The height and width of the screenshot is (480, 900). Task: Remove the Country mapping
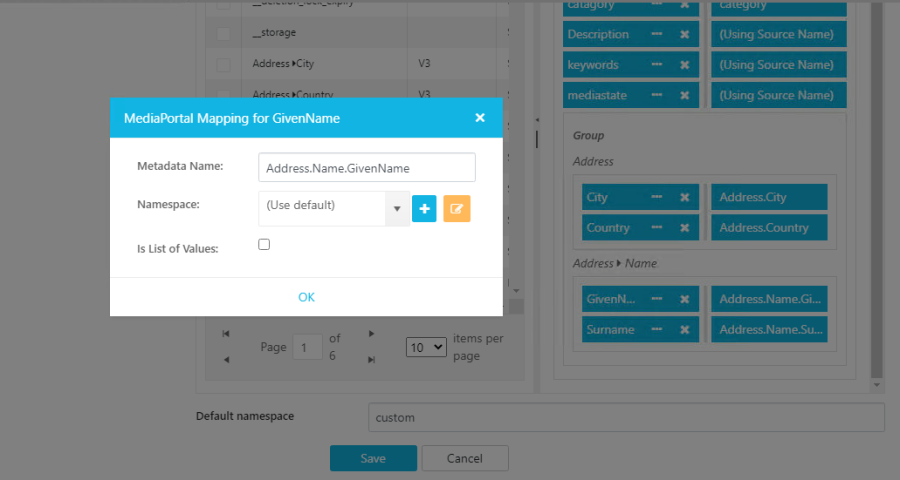pos(685,228)
